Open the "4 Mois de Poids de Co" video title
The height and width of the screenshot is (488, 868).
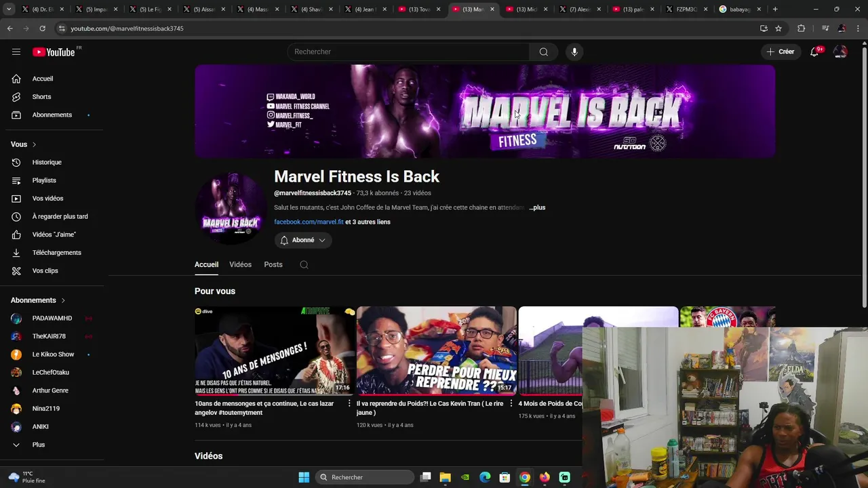550,403
